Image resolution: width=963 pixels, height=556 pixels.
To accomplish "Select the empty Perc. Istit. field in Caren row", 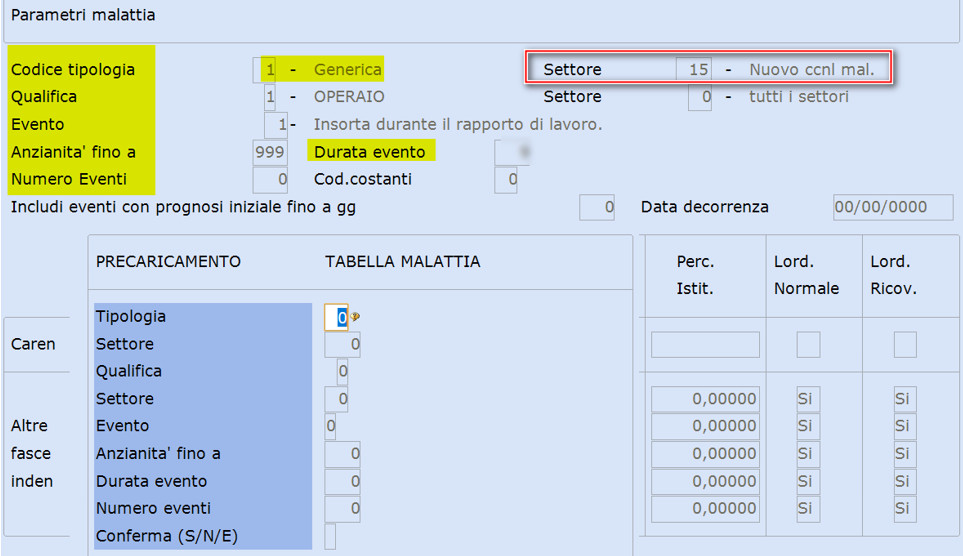I will click(705, 345).
